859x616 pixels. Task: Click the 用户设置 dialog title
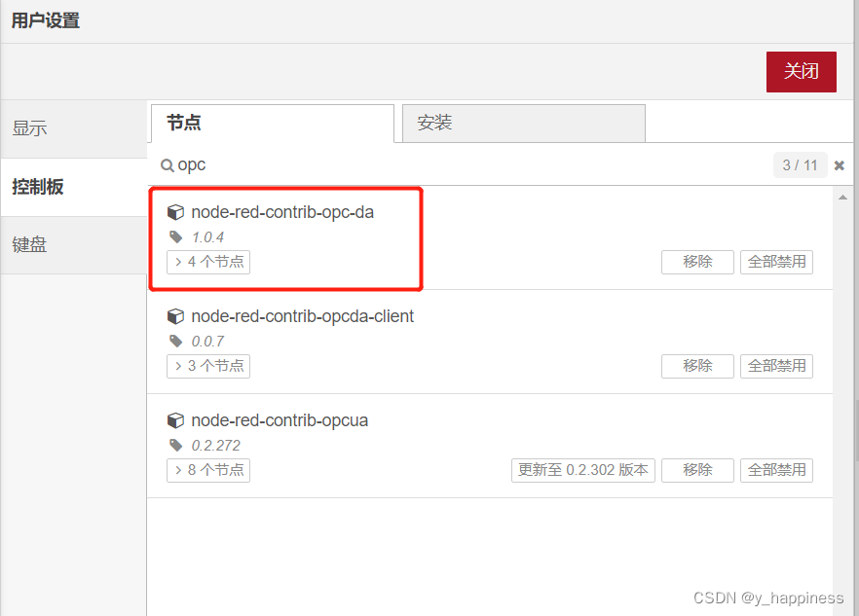[46, 20]
